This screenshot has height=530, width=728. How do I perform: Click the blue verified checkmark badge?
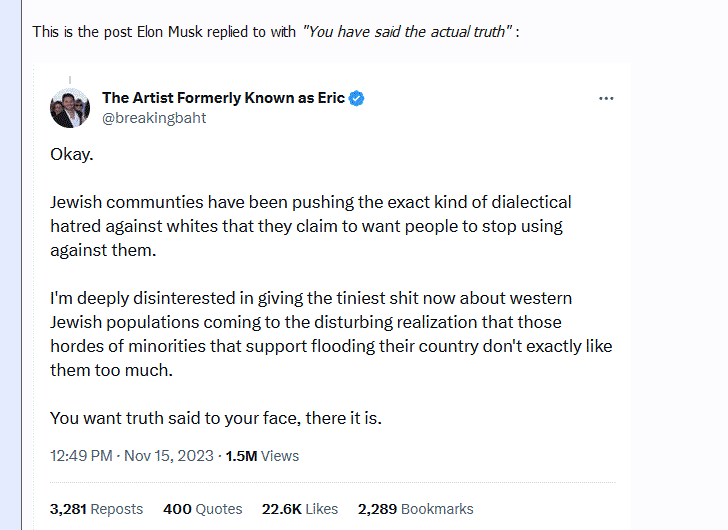click(x=357, y=98)
